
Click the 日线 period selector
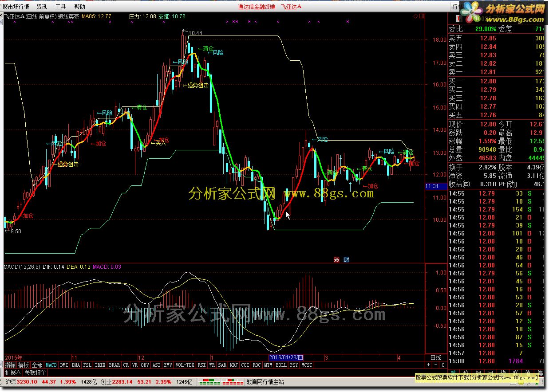(436, 357)
